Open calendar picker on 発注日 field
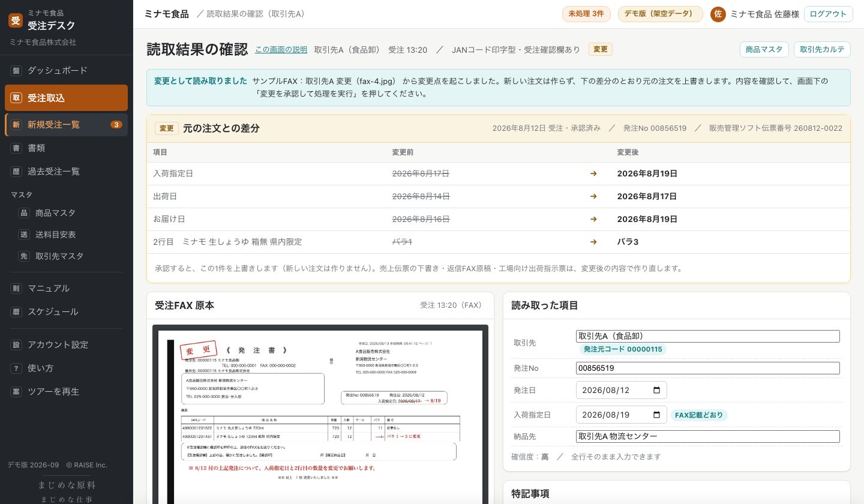 656,390
